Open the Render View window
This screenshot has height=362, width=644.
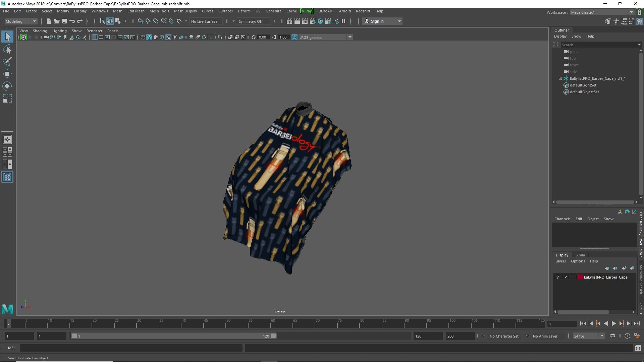pos(289,21)
